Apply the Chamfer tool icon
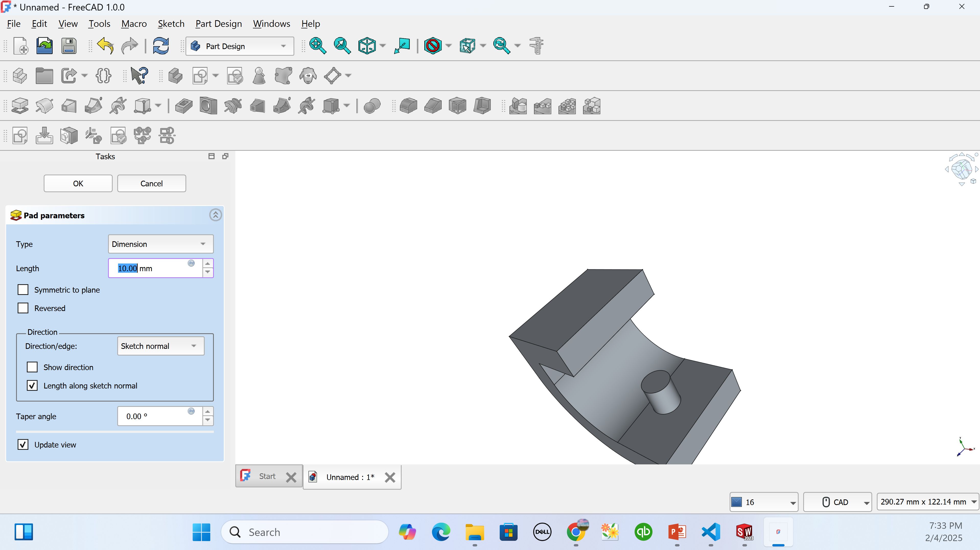The image size is (980, 550). [433, 106]
